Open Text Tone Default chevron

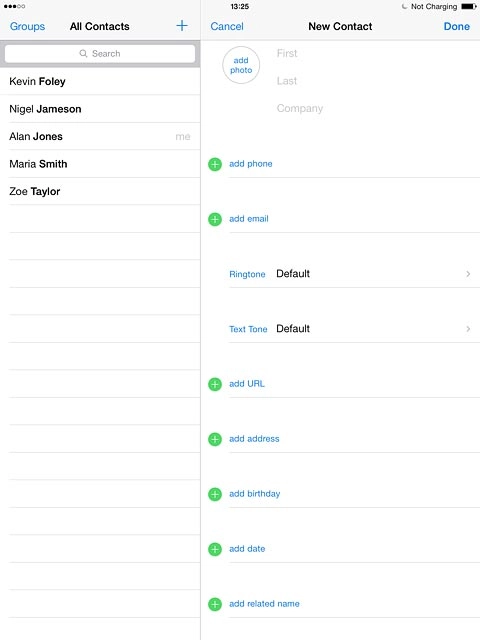pos(468,329)
